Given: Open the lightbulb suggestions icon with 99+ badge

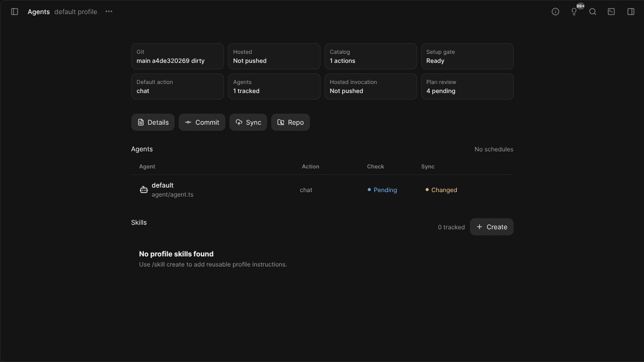Looking at the screenshot, I should pyautogui.click(x=574, y=12).
